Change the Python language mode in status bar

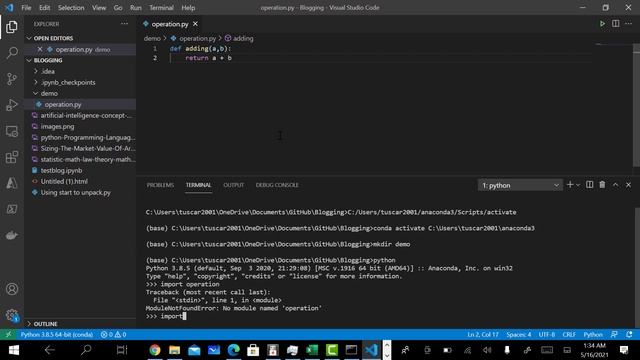[x=593, y=335]
